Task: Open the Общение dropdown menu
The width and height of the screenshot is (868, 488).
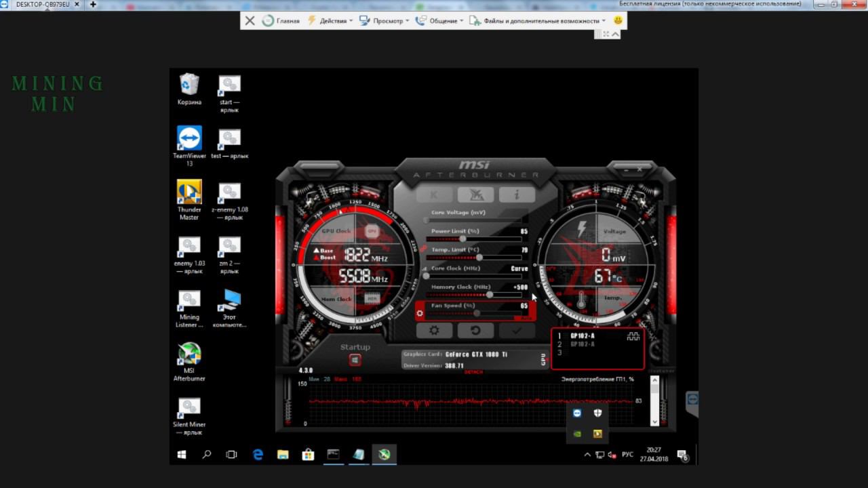Action: pos(442,21)
